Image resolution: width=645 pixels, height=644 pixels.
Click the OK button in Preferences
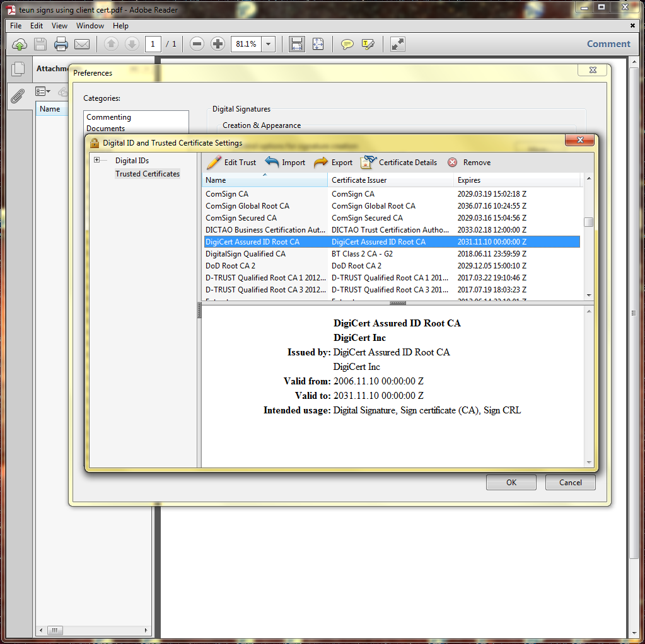click(511, 483)
